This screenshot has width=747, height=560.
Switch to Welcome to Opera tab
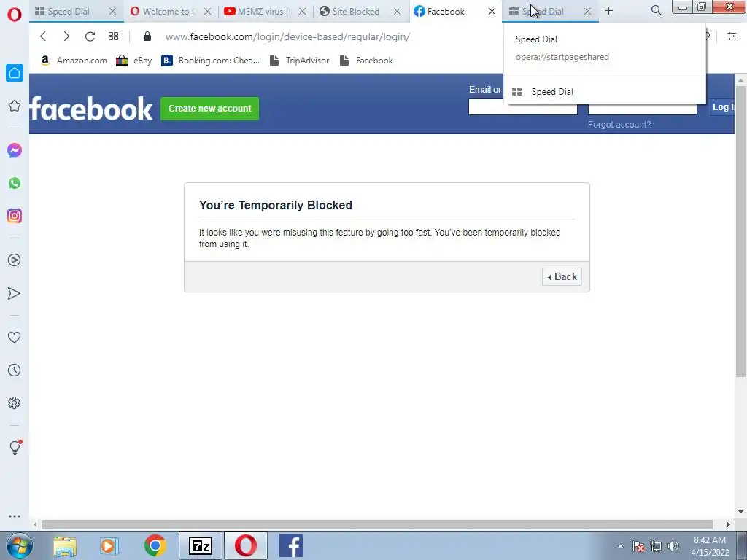[x=166, y=12]
